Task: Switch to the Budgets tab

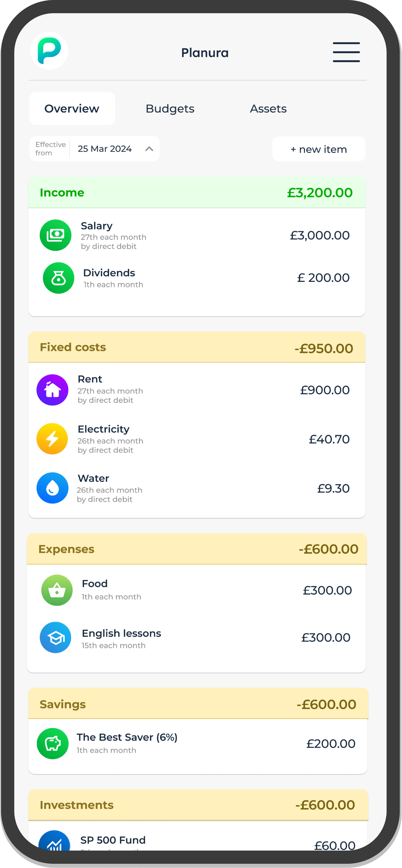Action: tap(170, 108)
